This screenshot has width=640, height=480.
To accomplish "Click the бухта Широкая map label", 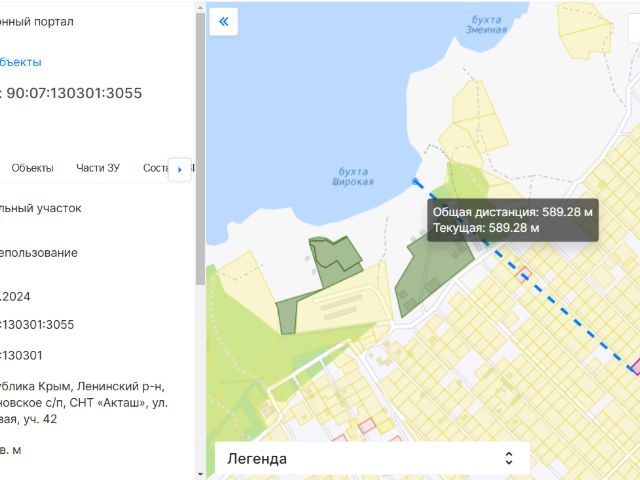I will click(353, 177).
